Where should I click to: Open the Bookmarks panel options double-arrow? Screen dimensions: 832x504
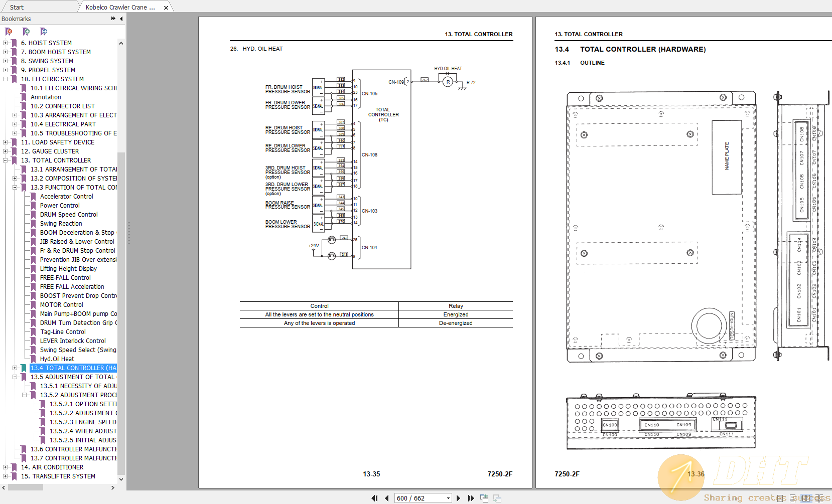(x=113, y=19)
